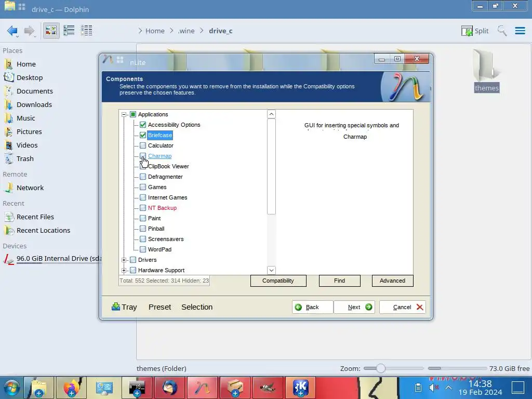532x399 pixels.
Task: Check the WordPad checkbox
Action: click(x=143, y=249)
